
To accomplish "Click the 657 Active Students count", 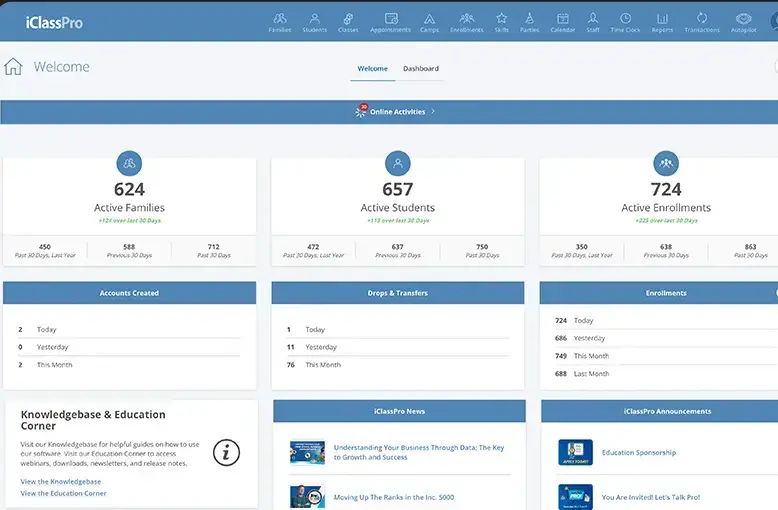I will [x=397, y=189].
